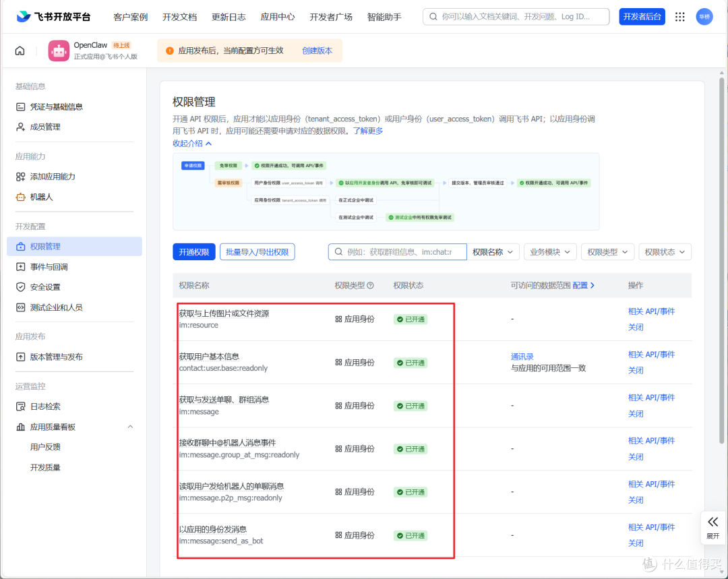Open 用户反馈 in the sidebar

46,447
